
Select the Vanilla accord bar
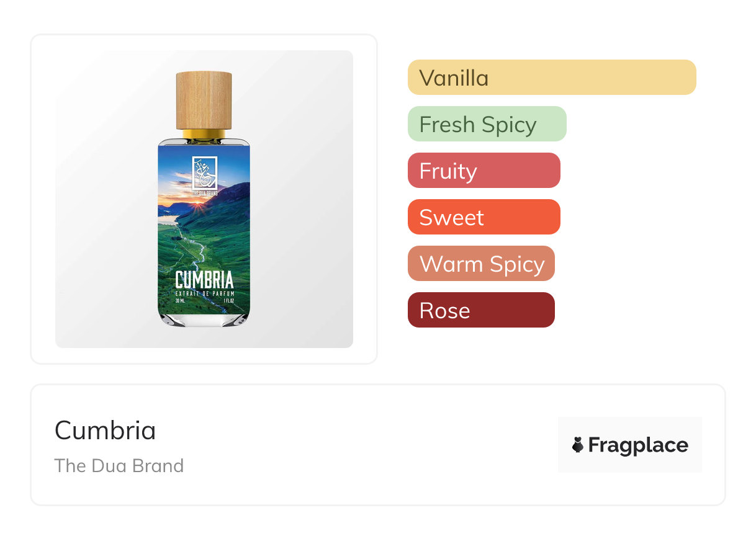point(551,78)
